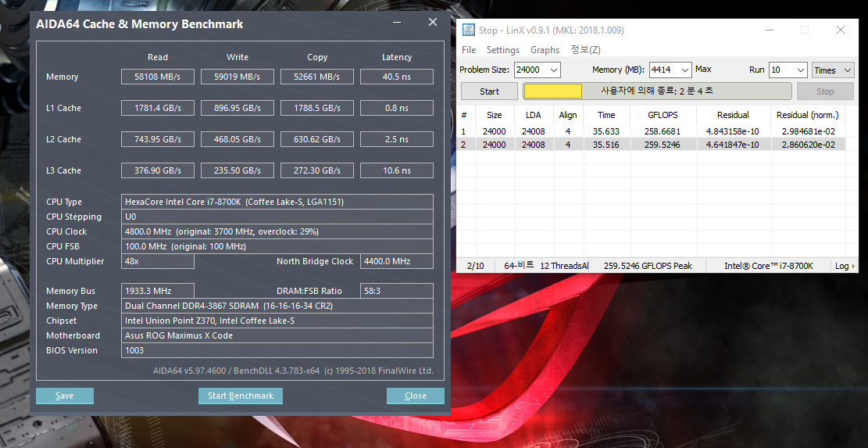Viewport: 868px width, 448px height.
Task: Click the greyed Stop button in LinX
Action: [x=825, y=91]
